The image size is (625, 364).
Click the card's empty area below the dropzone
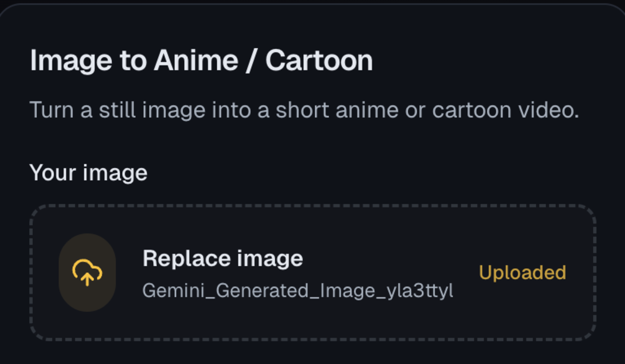point(312,353)
